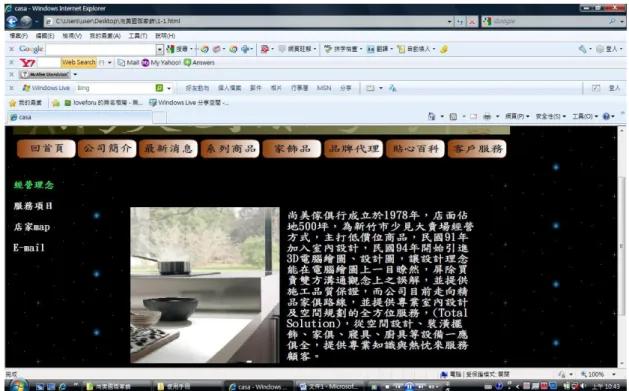Viewport: 629px width, 391px height.
Task: Open the E-mail link in left sidebar
Action: (x=29, y=248)
